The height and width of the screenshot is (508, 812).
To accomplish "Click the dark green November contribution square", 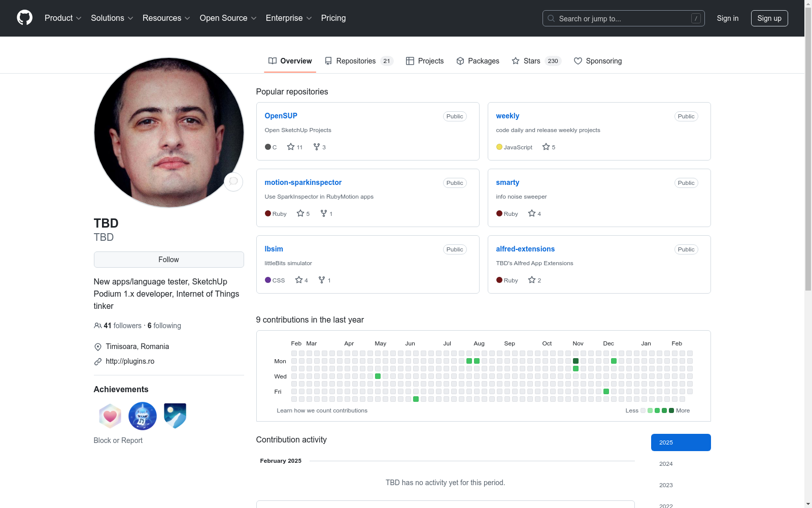I will tap(576, 361).
